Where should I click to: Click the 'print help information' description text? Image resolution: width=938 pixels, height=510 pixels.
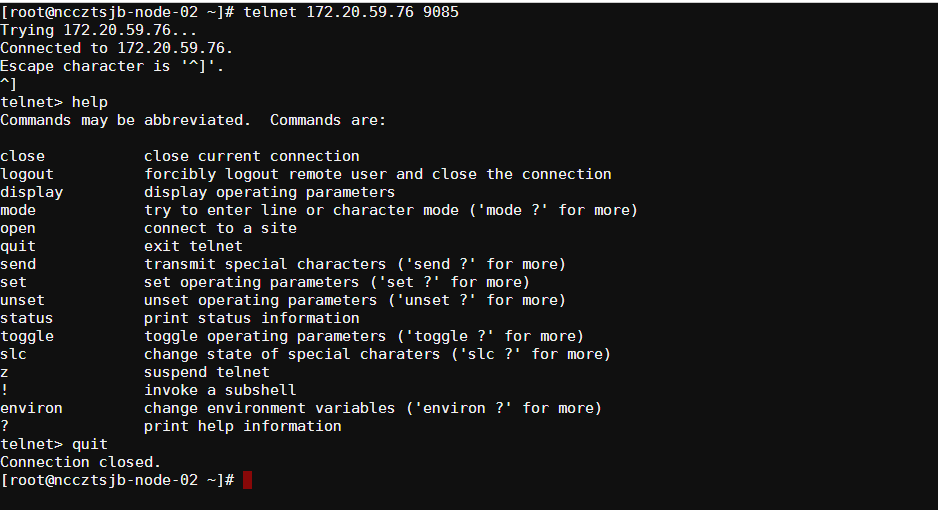(x=243, y=426)
